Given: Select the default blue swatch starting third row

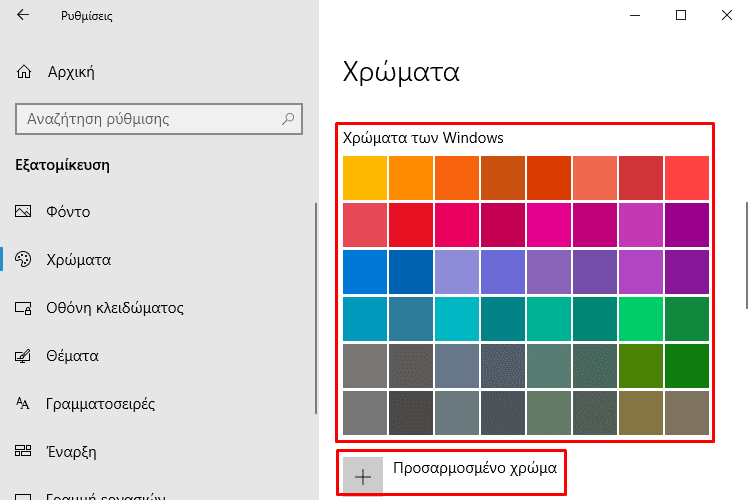Looking at the screenshot, I should [365, 272].
